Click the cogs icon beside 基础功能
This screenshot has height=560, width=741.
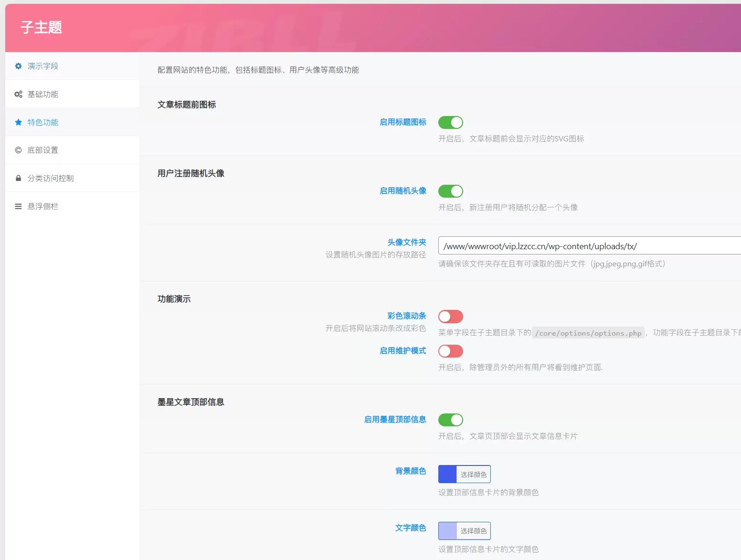coord(18,94)
